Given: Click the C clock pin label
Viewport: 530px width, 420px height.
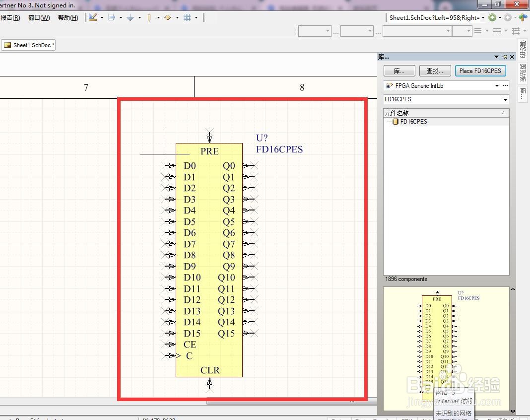Looking at the screenshot, I should (x=189, y=356).
